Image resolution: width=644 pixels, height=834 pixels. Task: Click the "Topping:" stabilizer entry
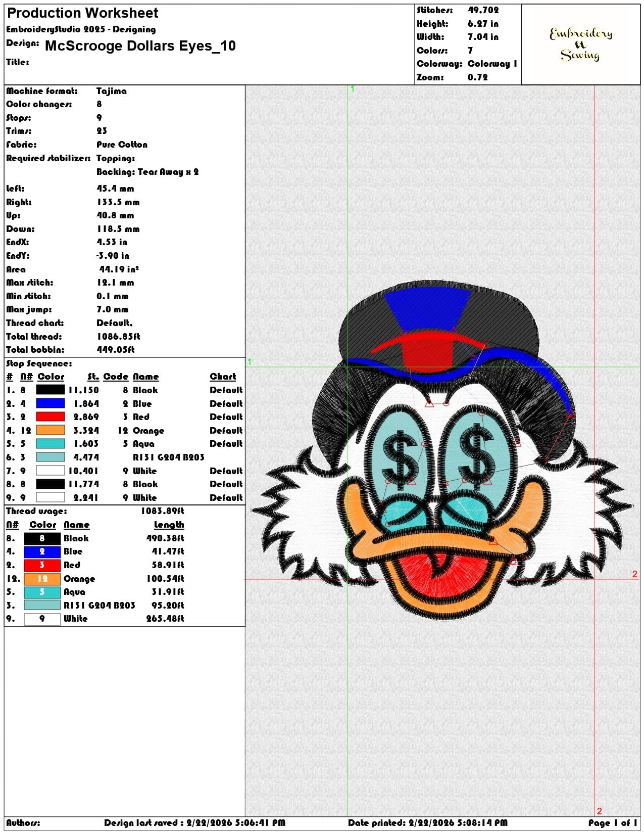point(116,158)
